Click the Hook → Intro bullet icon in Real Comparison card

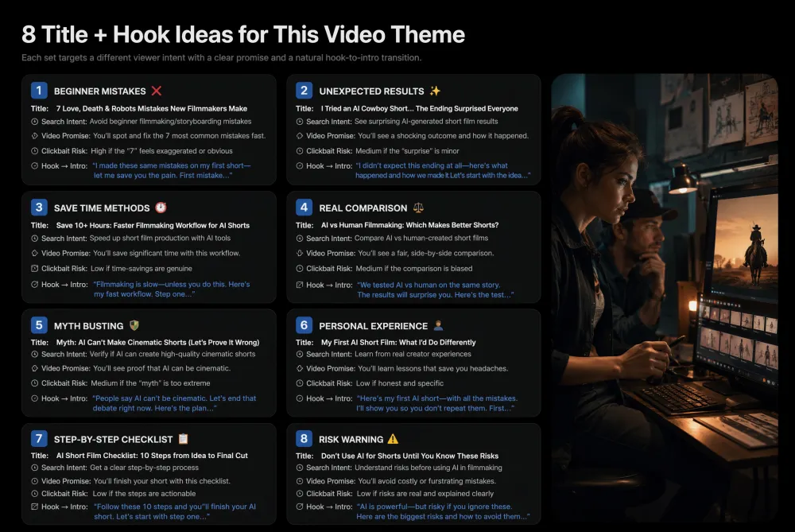[x=300, y=285]
